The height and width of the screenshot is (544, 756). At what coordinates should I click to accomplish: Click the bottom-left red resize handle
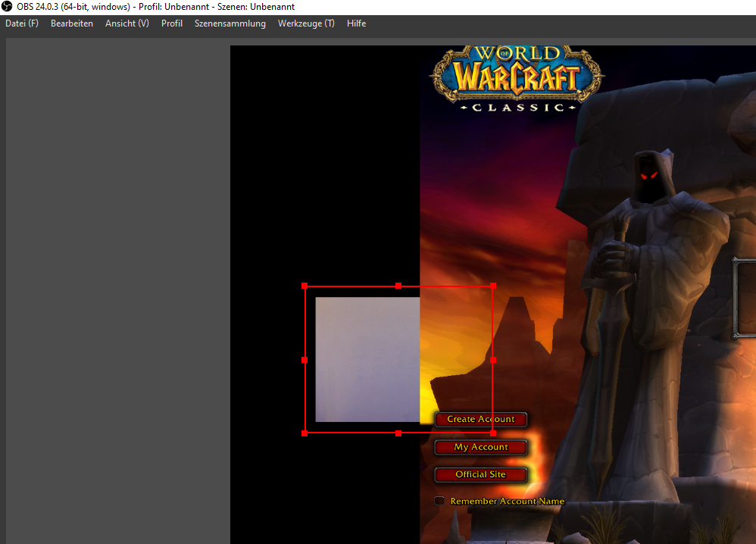(x=305, y=433)
